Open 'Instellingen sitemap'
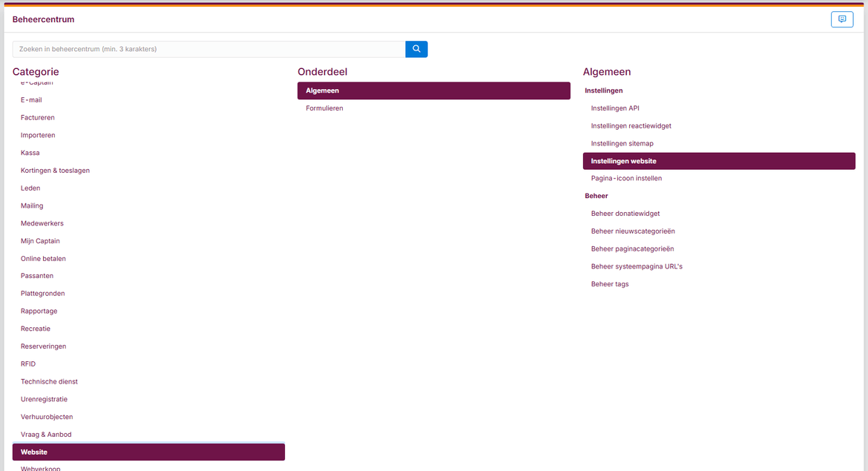Image resolution: width=868 pixels, height=471 pixels. tap(622, 143)
